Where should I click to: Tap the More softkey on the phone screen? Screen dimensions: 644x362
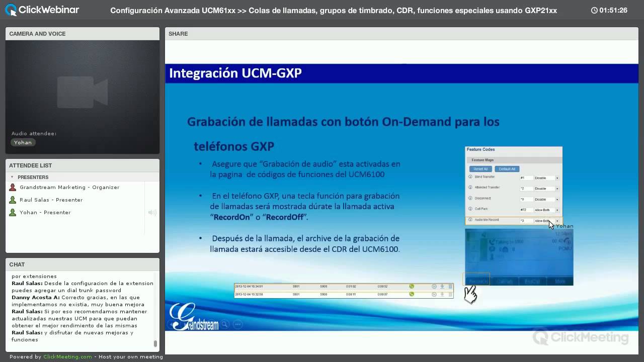click(x=559, y=282)
